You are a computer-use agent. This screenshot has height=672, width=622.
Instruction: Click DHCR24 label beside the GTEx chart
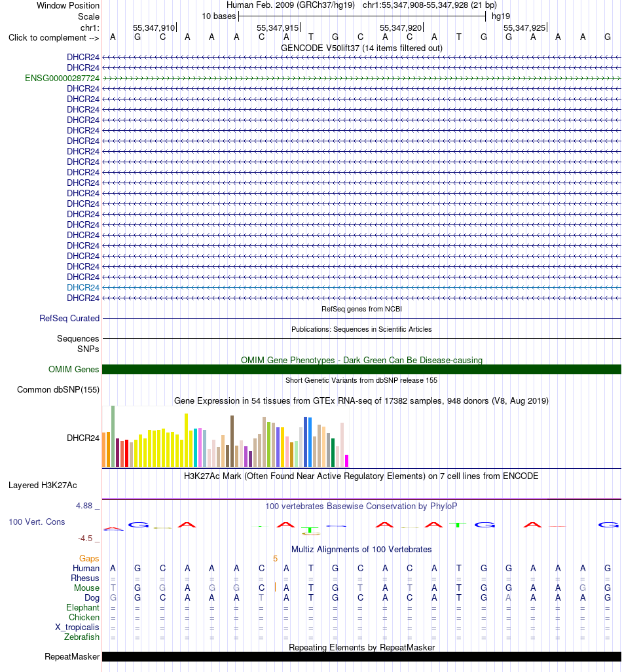click(x=83, y=438)
